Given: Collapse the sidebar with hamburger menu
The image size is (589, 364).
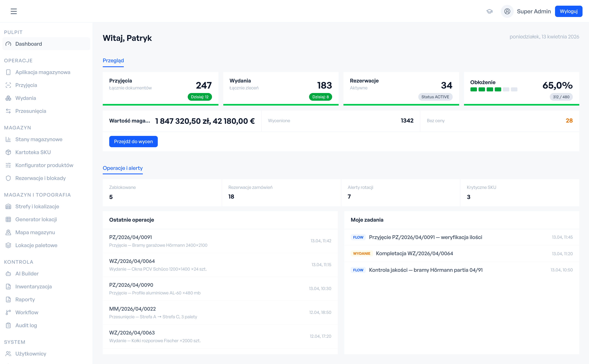Looking at the screenshot, I should coord(14,11).
